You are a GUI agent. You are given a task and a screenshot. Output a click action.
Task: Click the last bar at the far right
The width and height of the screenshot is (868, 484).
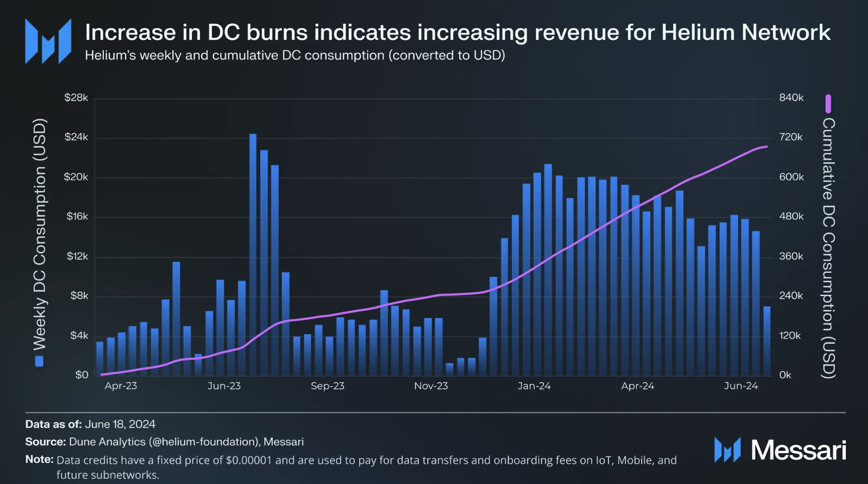point(767,341)
